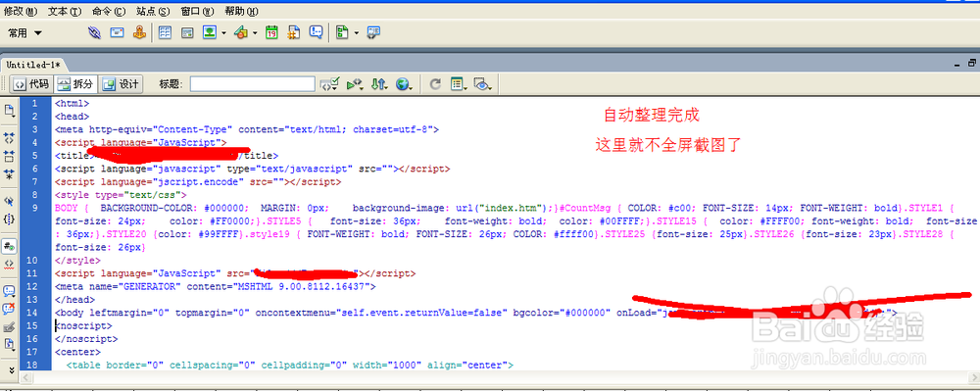Click the </style> closing tag
Image resolution: width=980 pixels, height=391 pixels.
click(77, 260)
